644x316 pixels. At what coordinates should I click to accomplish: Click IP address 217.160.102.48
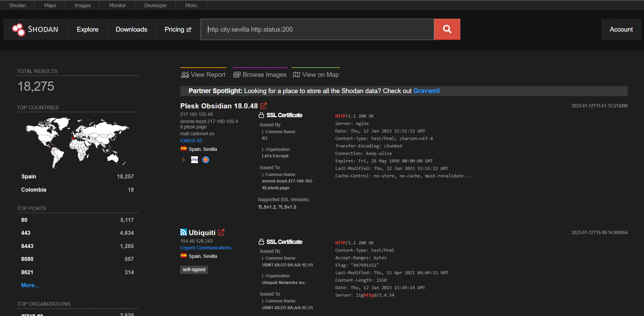click(197, 114)
